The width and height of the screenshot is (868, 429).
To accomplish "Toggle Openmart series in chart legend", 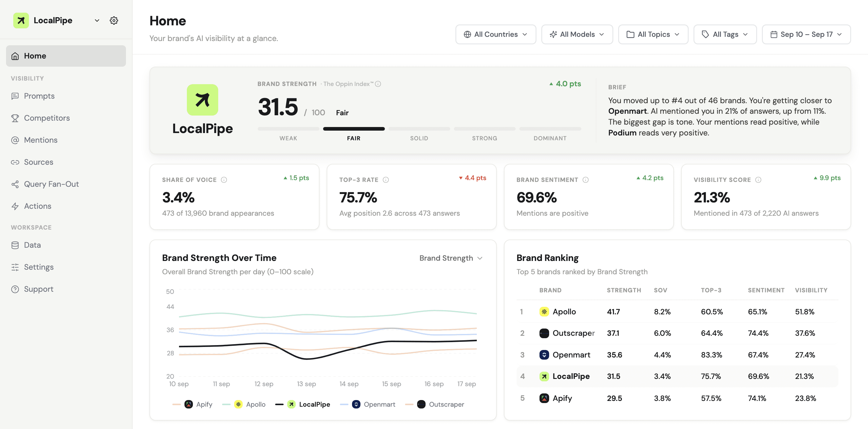I will (x=368, y=404).
